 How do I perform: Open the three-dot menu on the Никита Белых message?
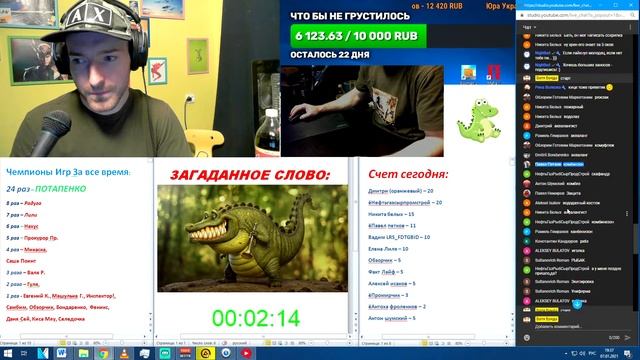pos(627,213)
